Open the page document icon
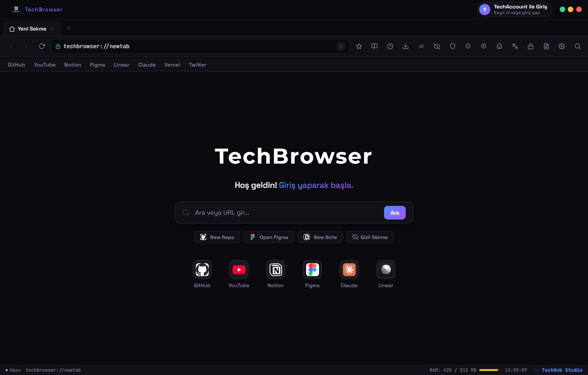Image resolution: width=588 pixels, height=375 pixels. (546, 46)
